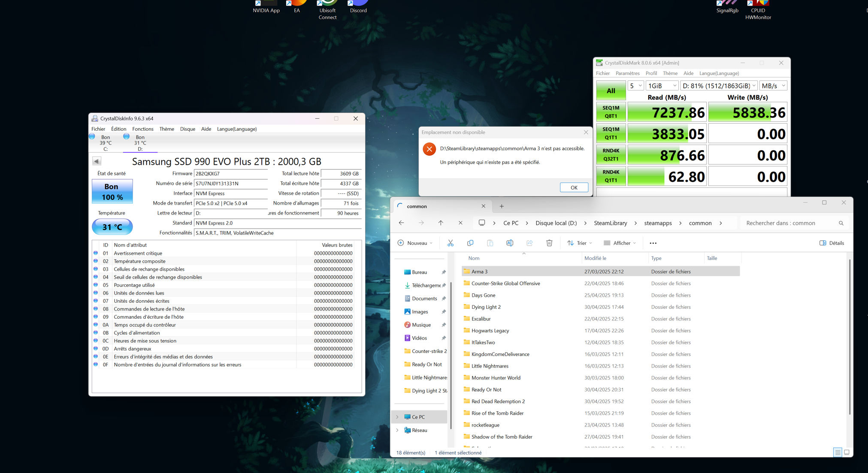Sort by the Modifié le column header
868x473 pixels.
tap(614, 258)
